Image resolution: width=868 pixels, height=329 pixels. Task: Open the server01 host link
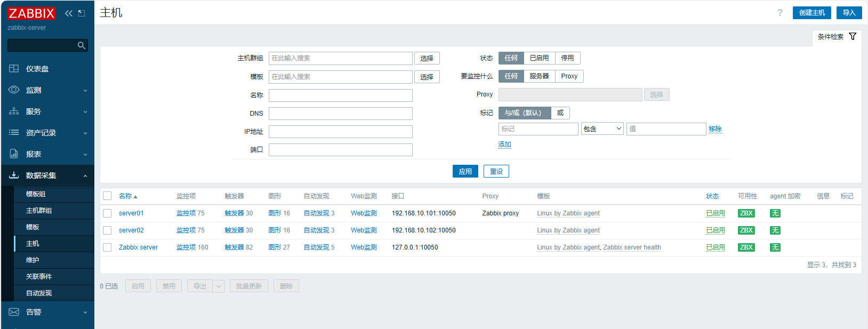[131, 213]
